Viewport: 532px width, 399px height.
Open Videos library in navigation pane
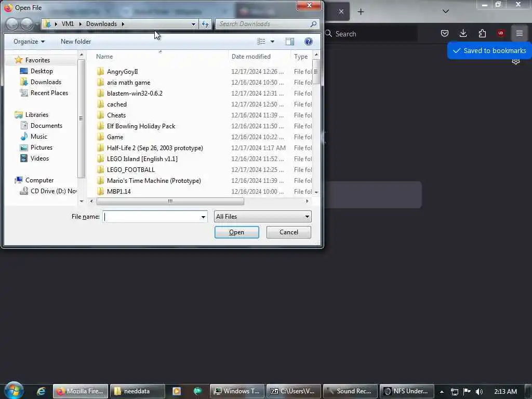pyautogui.click(x=39, y=158)
